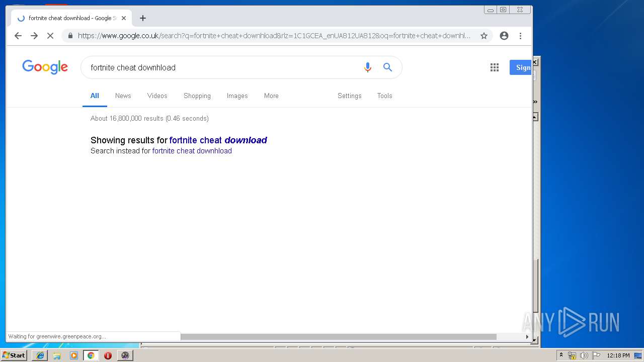Go forward with the arrow button

tap(34, 36)
